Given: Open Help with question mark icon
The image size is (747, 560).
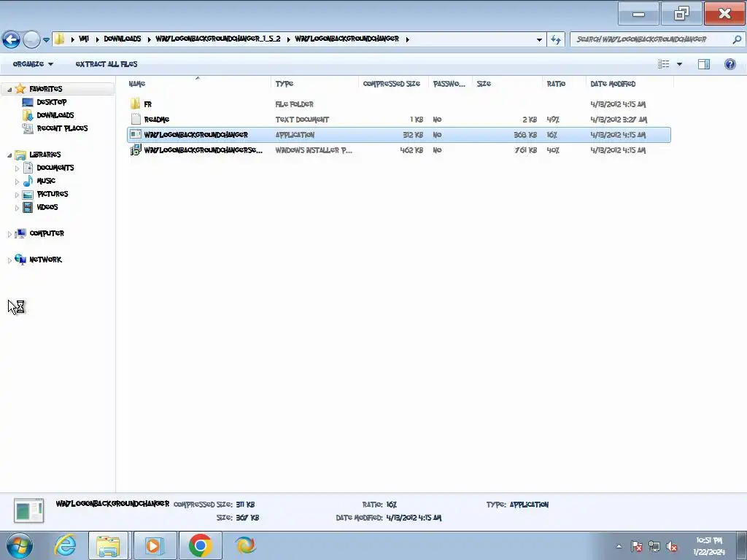Looking at the screenshot, I should 729,64.
